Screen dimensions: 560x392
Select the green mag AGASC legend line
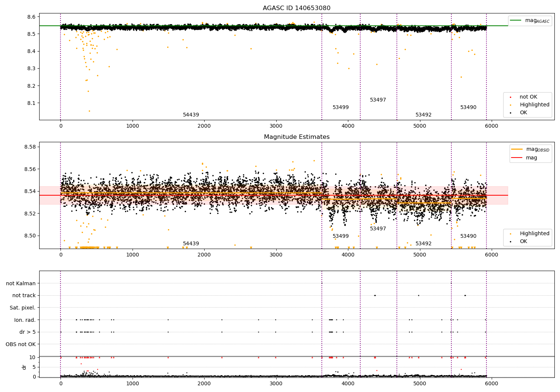(516, 21)
